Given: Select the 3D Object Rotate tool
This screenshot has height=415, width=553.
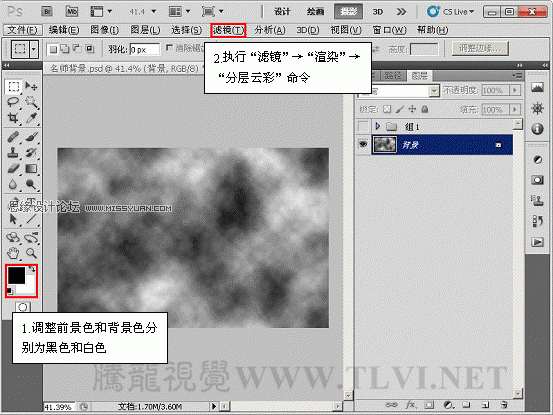Looking at the screenshot, I should coord(13,238).
